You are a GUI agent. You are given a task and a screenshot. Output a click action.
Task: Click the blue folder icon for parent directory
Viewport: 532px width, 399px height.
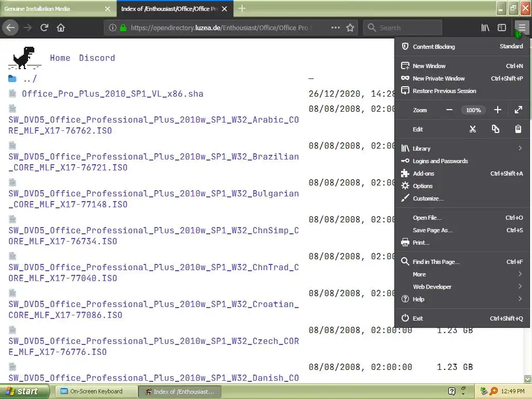[x=12, y=79]
